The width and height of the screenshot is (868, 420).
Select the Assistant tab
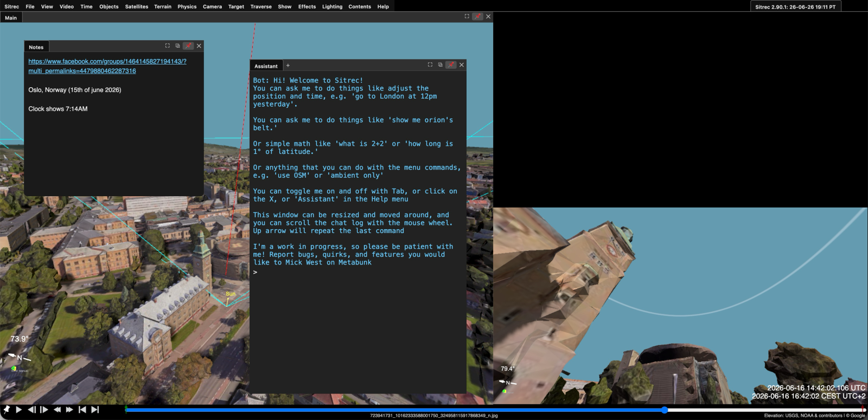click(x=266, y=66)
